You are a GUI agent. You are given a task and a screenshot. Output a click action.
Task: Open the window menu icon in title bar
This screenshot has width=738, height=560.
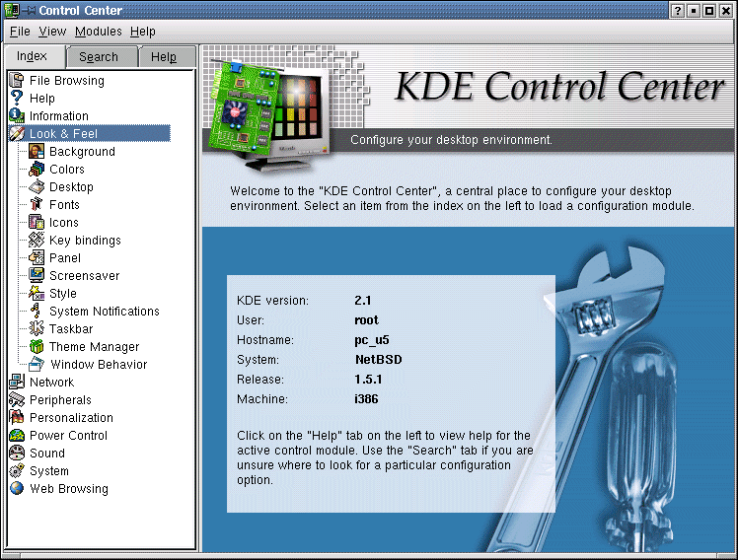click(x=11, y=10)
